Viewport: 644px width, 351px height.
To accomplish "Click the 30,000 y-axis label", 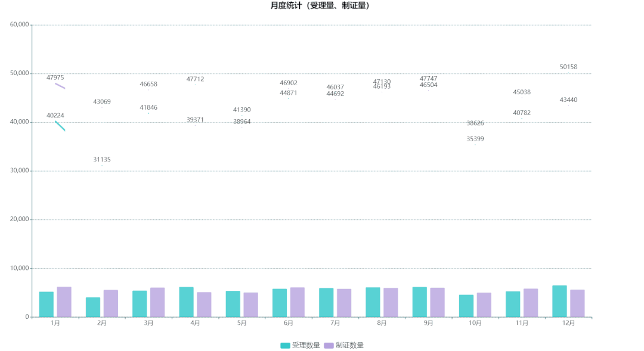I will coord(19,170).
